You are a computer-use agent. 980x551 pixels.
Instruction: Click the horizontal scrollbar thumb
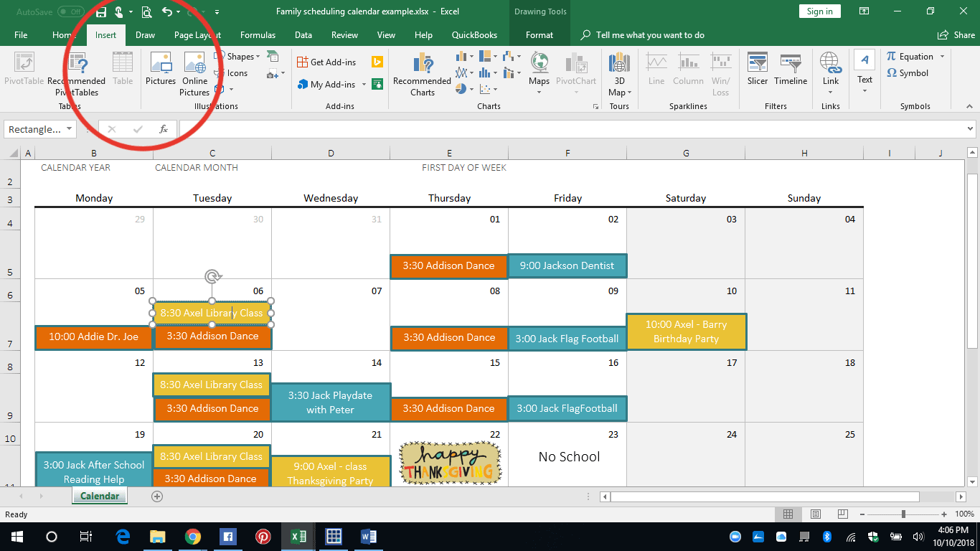click(765, 496)
